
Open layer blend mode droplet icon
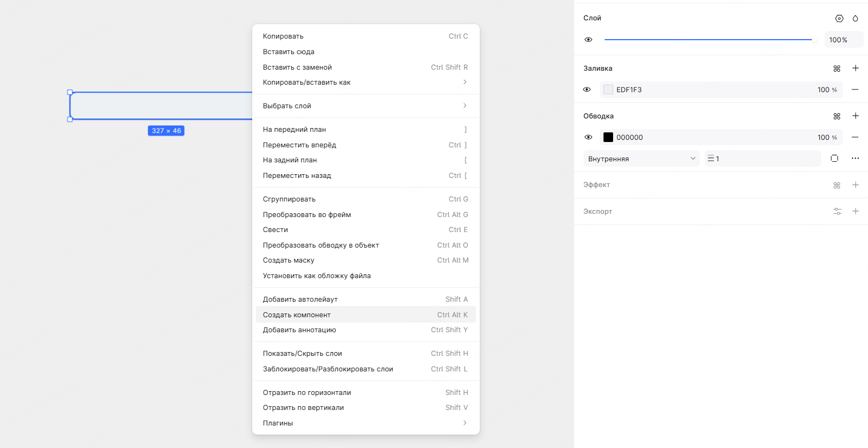(855, 18)
